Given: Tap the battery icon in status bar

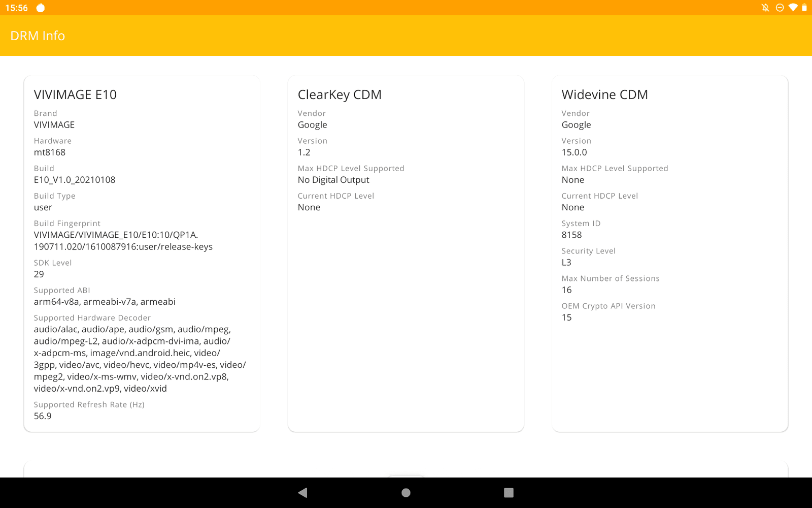Looking at the screenshot, I should pos(804,8).
